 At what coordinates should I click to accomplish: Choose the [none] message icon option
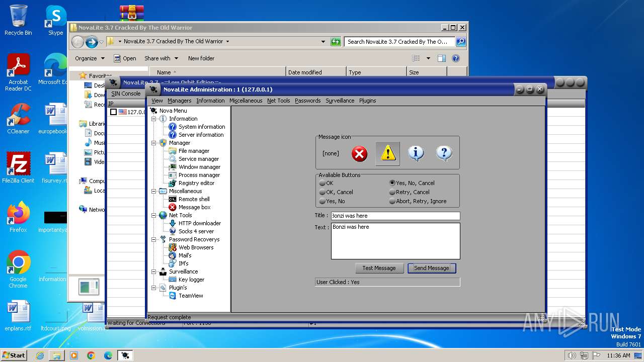331,153
